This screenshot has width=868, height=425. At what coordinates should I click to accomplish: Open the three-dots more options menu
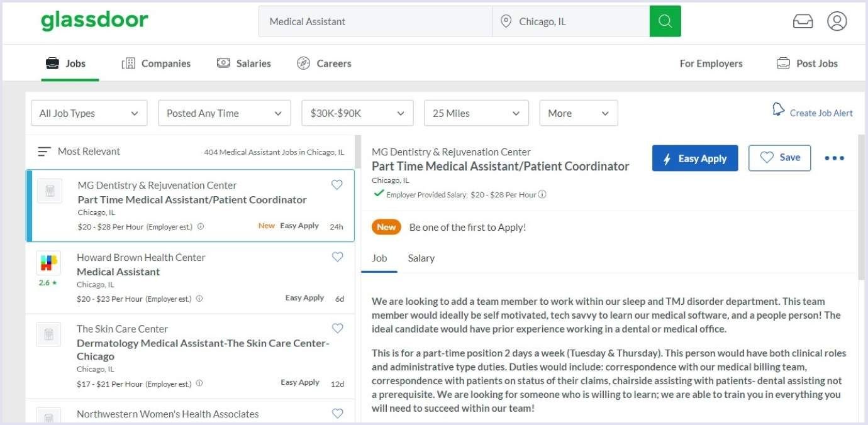tap(834, 158)
